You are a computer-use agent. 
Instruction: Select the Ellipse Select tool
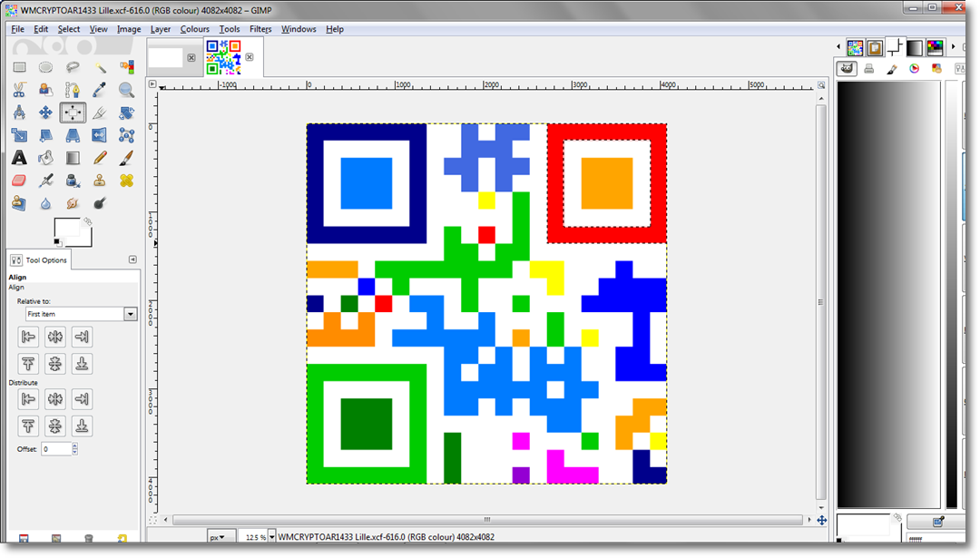pyautogui.click(x=45, y=67)
